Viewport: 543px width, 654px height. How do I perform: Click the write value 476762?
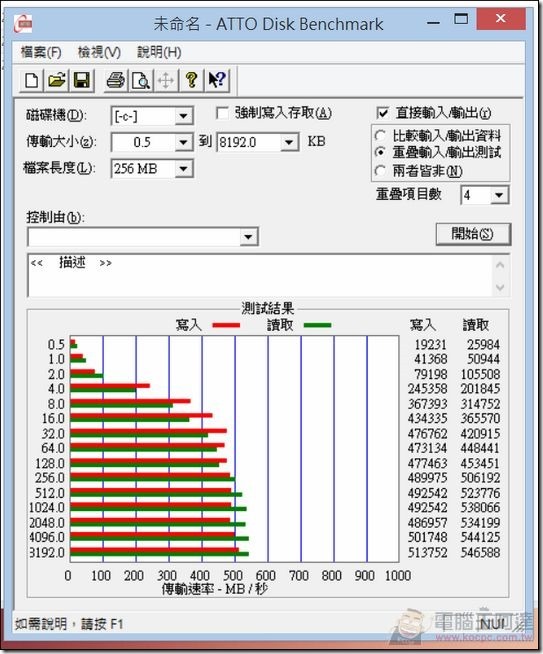427,434
